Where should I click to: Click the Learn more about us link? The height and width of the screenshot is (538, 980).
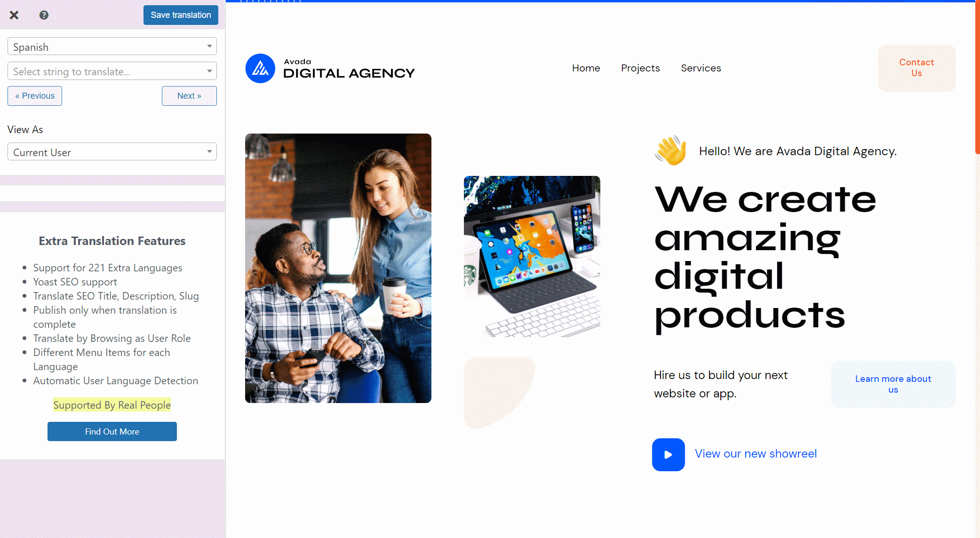point(893,384)
